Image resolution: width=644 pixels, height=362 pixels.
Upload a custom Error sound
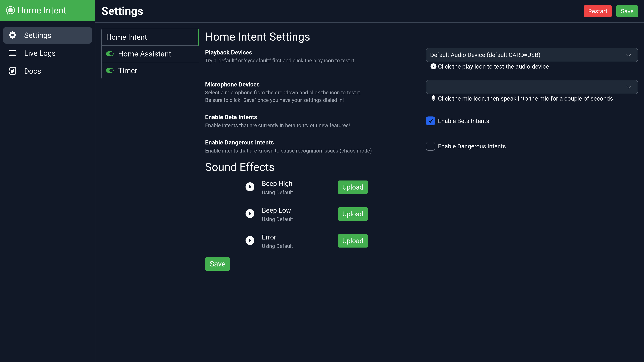pos(353,241)
